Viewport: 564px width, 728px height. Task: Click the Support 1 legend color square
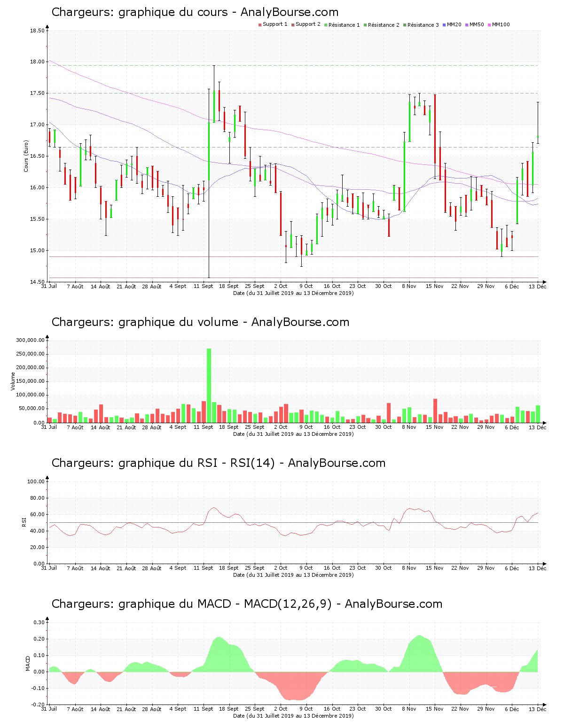point(260,25)
